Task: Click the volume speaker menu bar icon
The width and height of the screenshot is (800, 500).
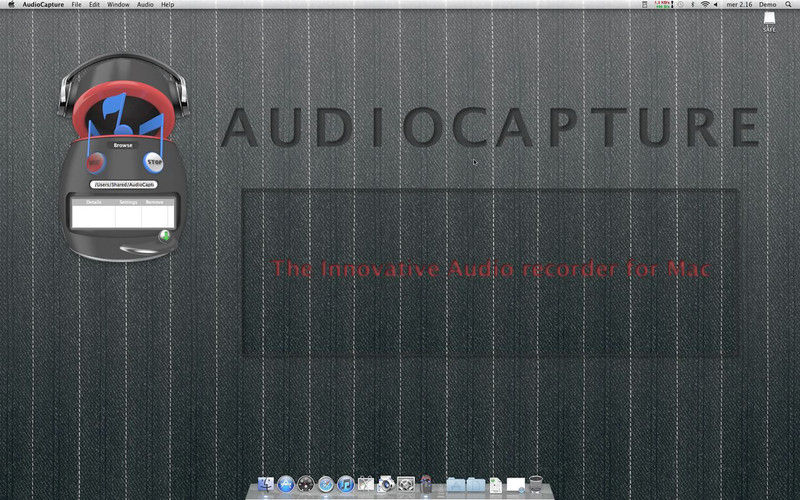Action: coord(715,4)
